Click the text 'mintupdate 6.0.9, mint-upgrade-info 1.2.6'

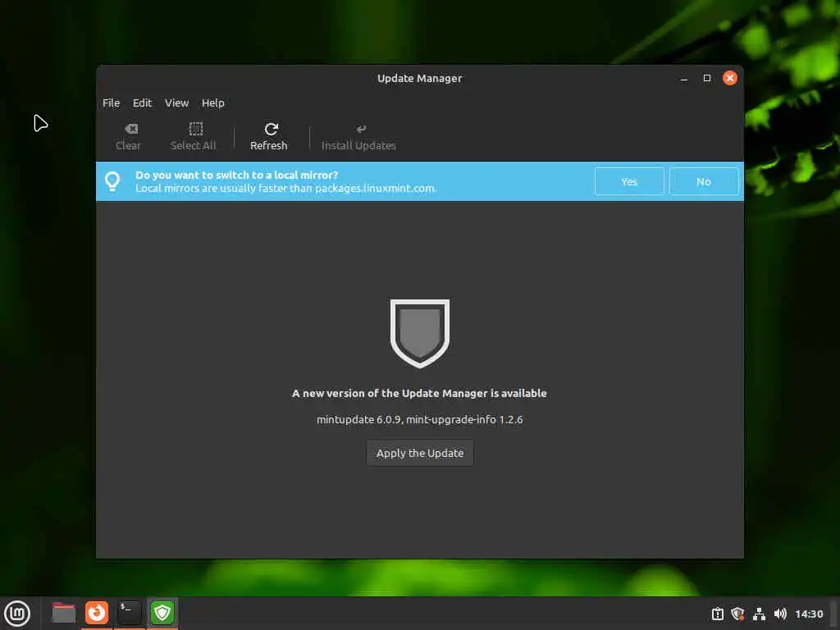(419, 419)
